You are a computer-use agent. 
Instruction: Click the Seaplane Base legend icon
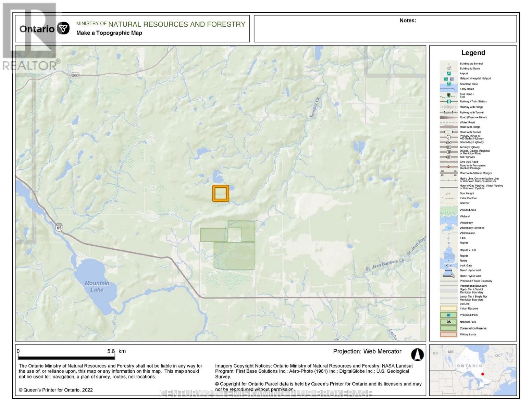point(449,84)
